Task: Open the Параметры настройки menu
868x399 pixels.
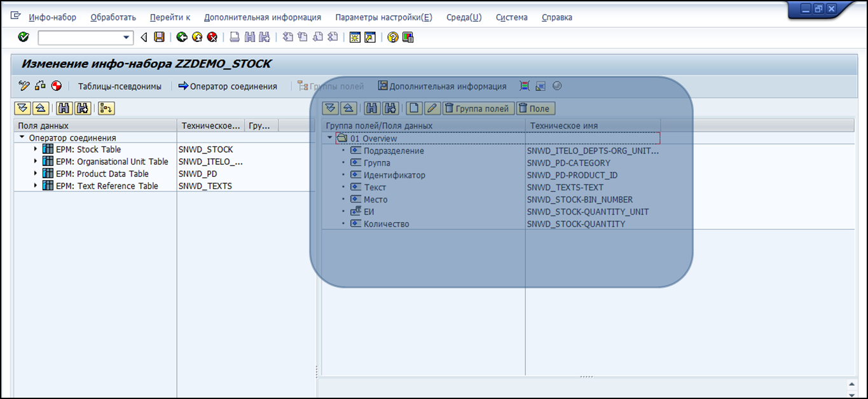Action: point(383,17)
